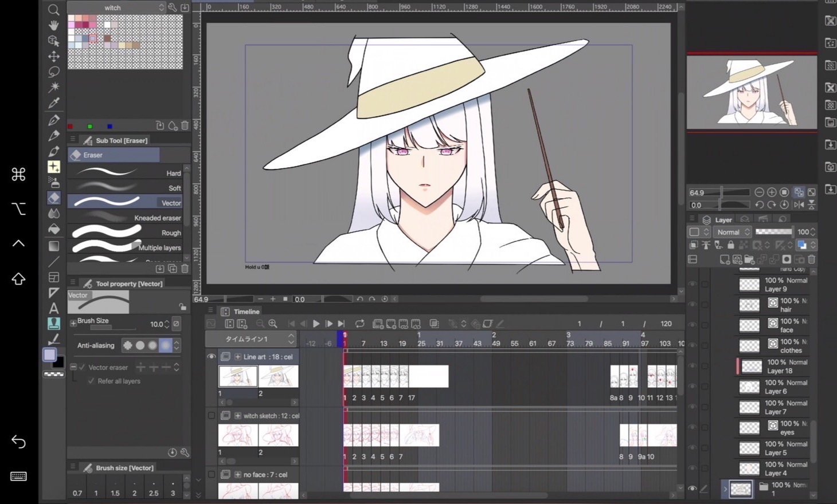Toggle loop playback in timeline

tap(360, 324)
